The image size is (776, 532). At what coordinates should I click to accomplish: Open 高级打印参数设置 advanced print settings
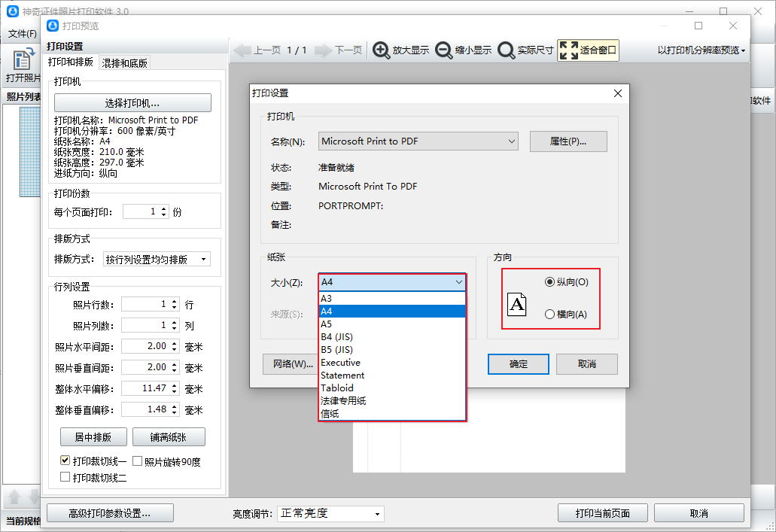pyautogui.click(x=109, y=512)
